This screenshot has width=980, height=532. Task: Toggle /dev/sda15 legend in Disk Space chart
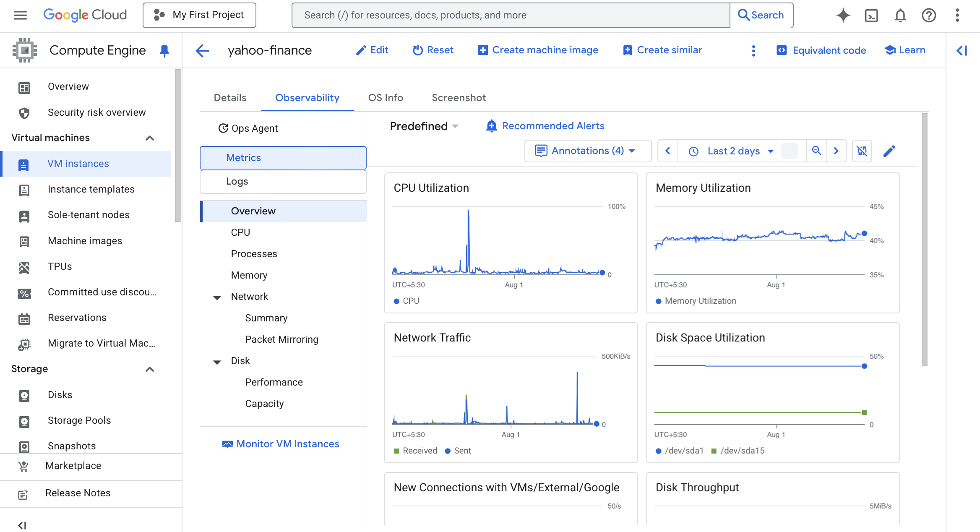[x=738, y=451]
